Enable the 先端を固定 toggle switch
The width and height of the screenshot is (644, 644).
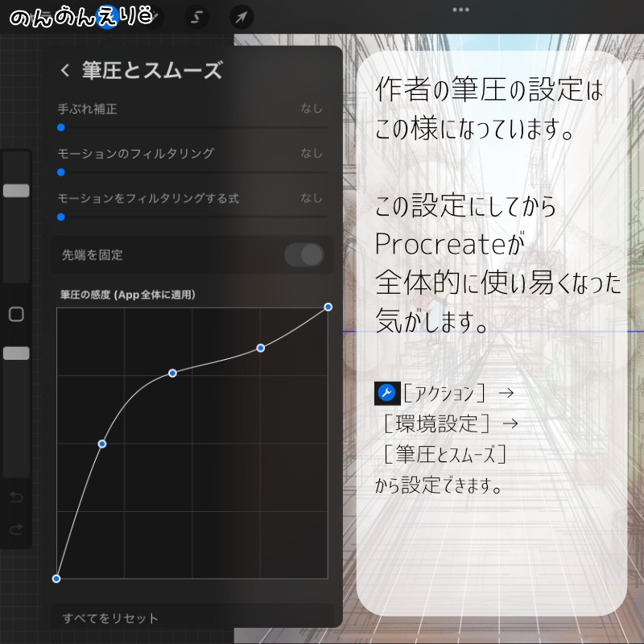[x=306, y=254]
